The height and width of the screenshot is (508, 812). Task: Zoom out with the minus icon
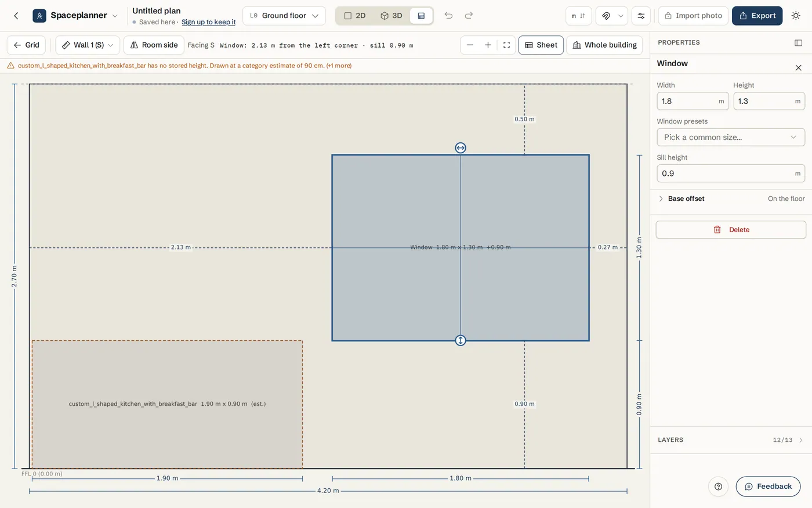click(470, 45)
